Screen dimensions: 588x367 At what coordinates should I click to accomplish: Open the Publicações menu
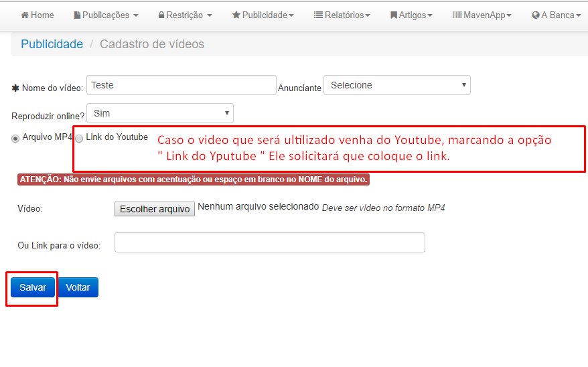click(x=106, y=15)
